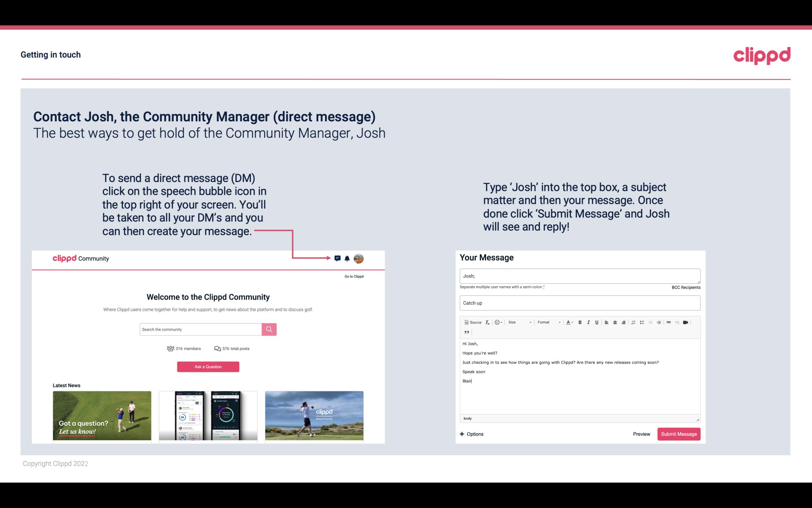812x508 pixels.
Task: Click the blockquote quotation mark icon
Action: [x=466, y=332]
